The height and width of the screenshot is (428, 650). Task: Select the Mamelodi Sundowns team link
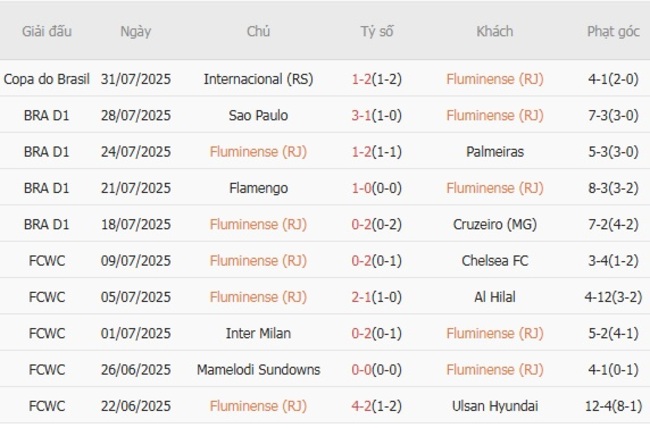pos(258,370)
